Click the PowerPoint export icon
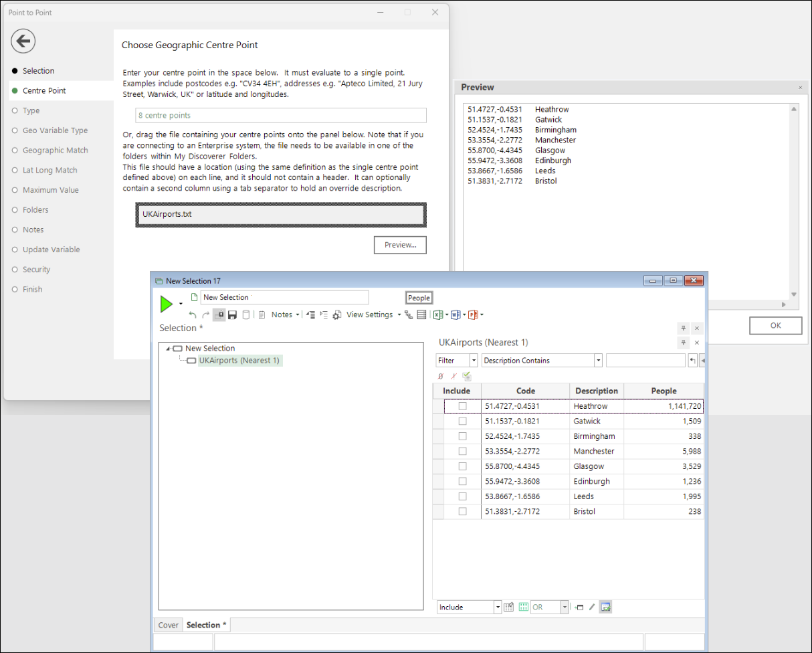The height and width of the screenshot is (653, 812). (473, 315)
